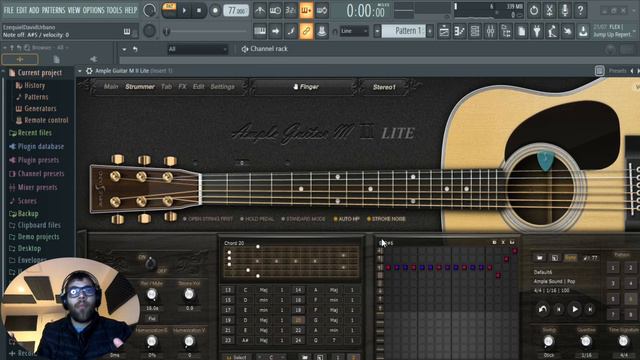Screen dimensions: 640x360
Task: Click the strummer undo arrow button
Action: coord(542,309)
